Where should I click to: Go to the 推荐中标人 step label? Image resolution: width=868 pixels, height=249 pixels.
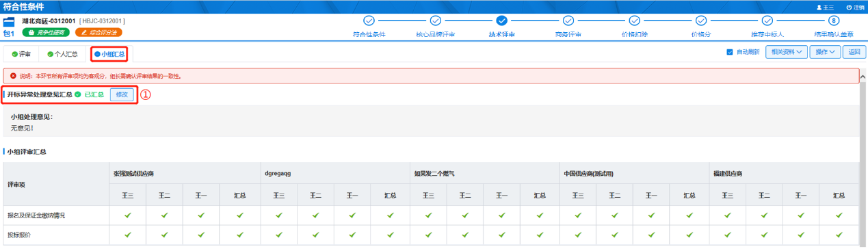[x=767, y=34]
